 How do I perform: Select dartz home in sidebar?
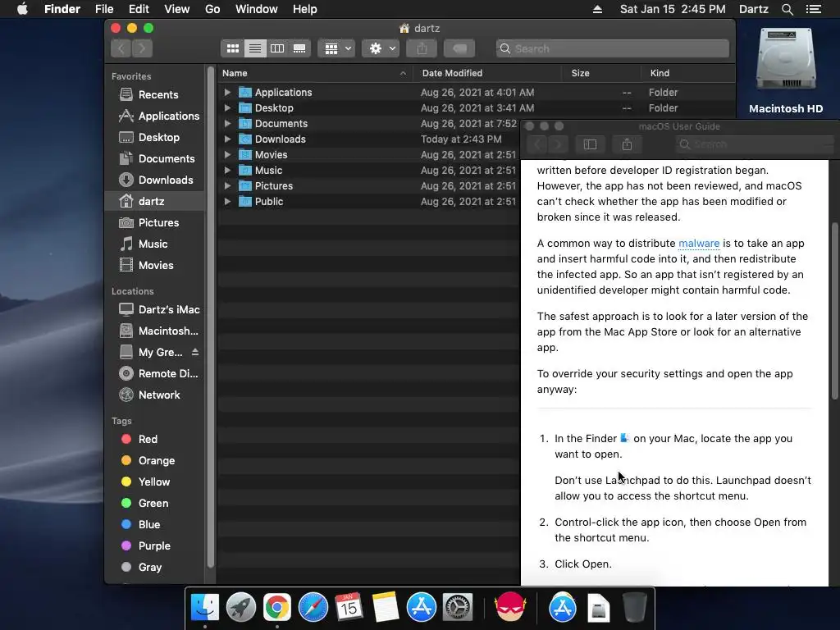pyautogui.click(x=155, y=202)
